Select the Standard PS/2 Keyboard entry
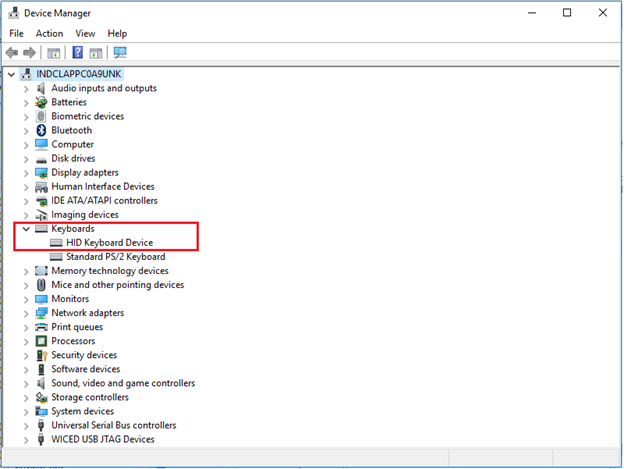The height and width of the screenshot is (469, 624). click(115, 257)
